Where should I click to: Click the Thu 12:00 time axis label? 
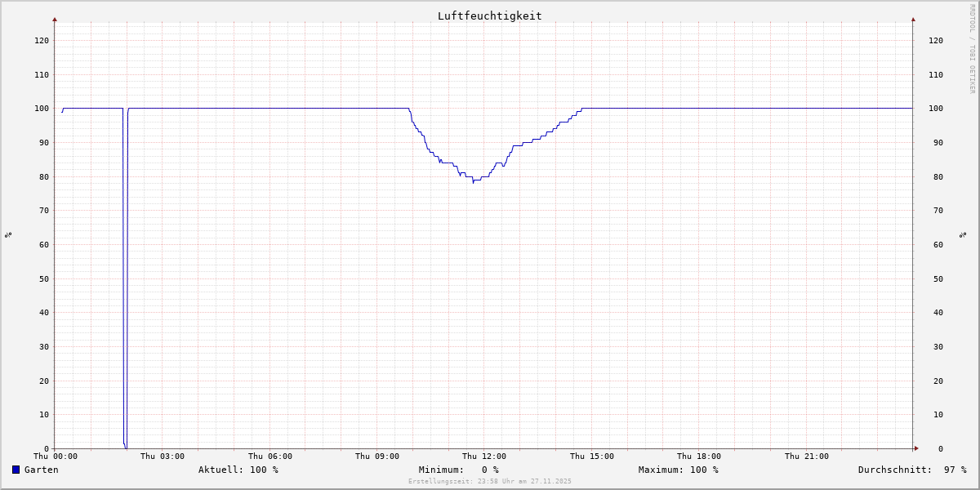[484, 457]
